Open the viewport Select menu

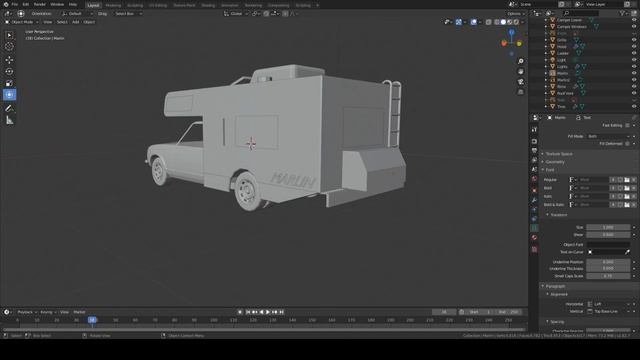tap(62, 22)
